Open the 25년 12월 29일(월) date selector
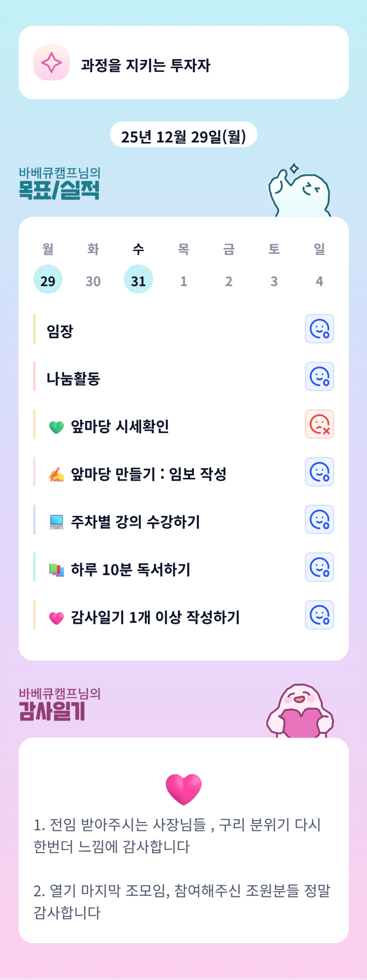Screen dimensions: 367x980 183,135
